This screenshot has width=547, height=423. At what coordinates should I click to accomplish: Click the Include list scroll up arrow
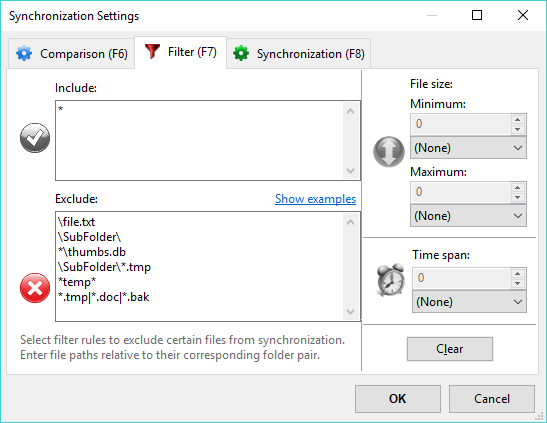click(x=351, y=111)
